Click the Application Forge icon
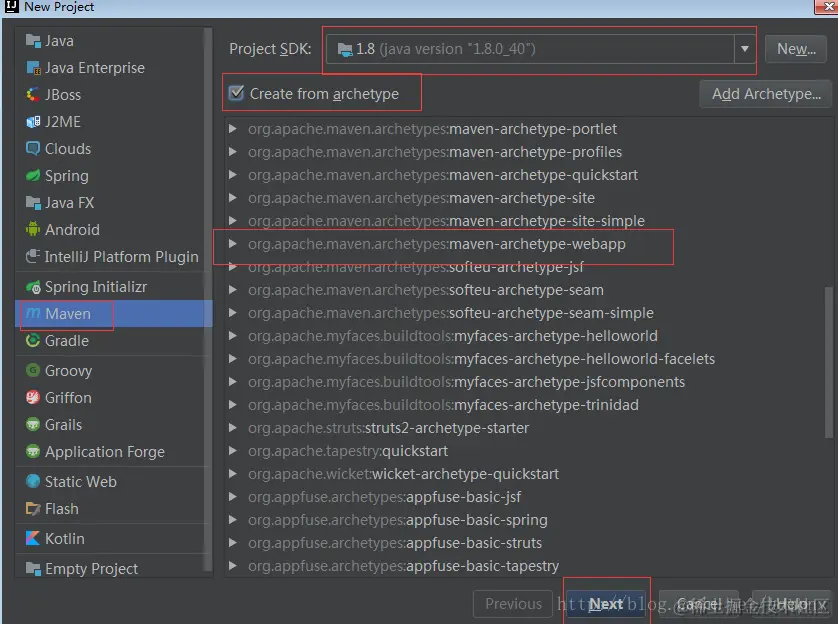This screenshot has width=838, height=624. tap(33, 451)
